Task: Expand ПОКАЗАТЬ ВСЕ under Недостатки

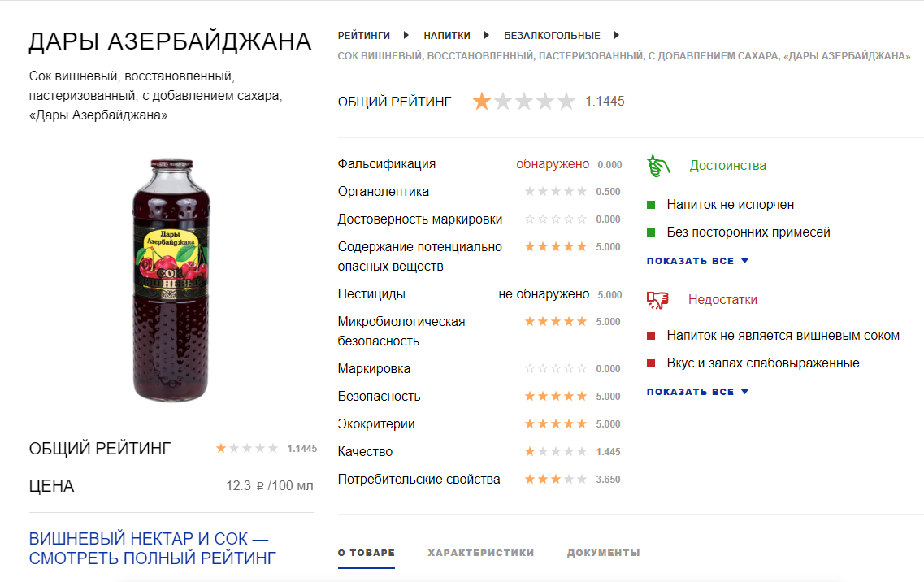Action: [x=697, y=392]
